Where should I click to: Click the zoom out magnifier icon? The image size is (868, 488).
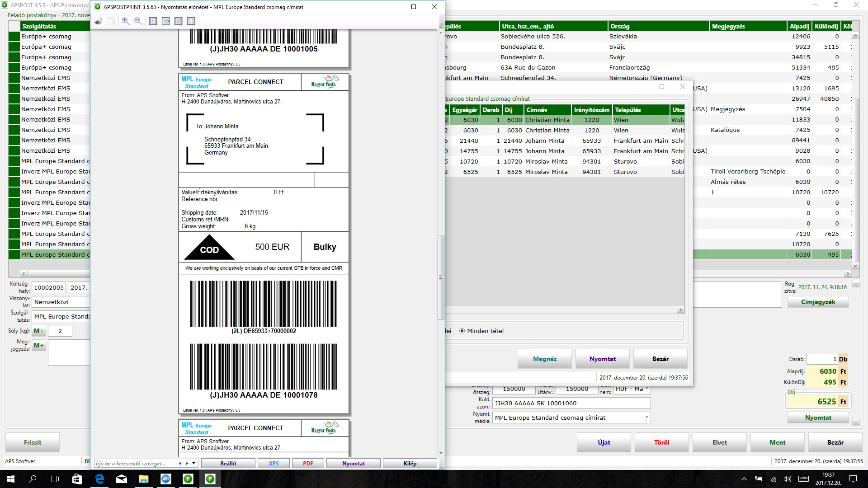[138, 21]
